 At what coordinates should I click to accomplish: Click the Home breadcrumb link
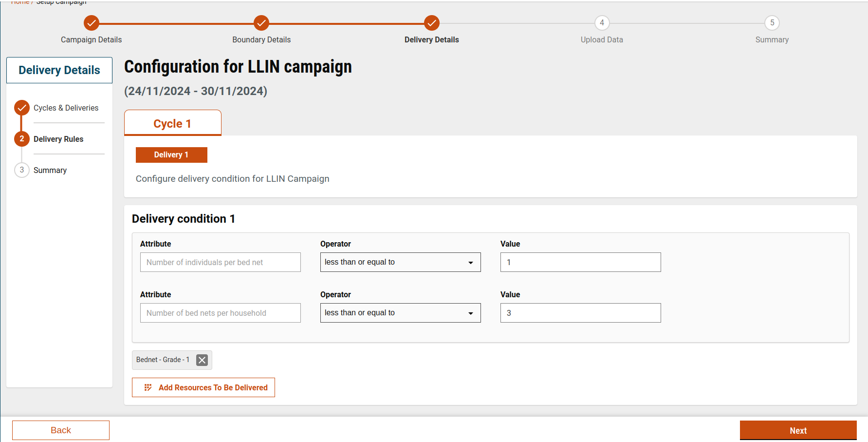20,2
